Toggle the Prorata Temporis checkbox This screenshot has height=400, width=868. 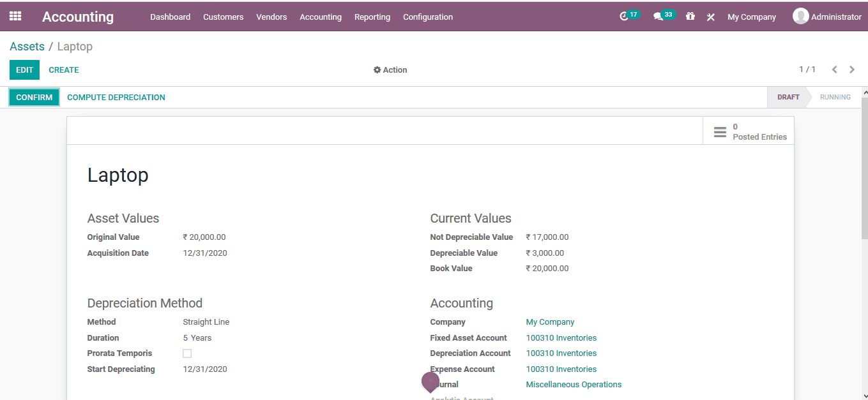point(187,353)
